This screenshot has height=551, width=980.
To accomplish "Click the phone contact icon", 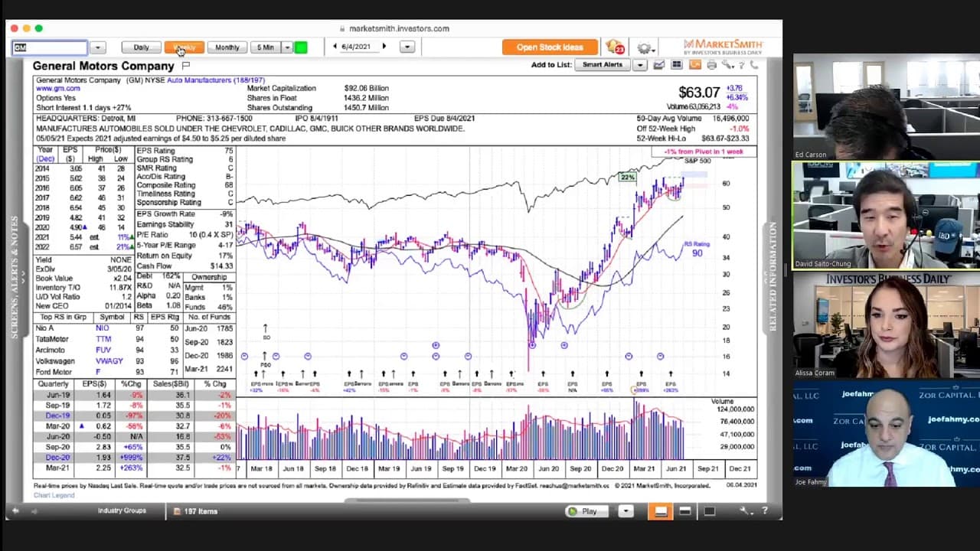I will pyautogui.click(x=754, y=65).
